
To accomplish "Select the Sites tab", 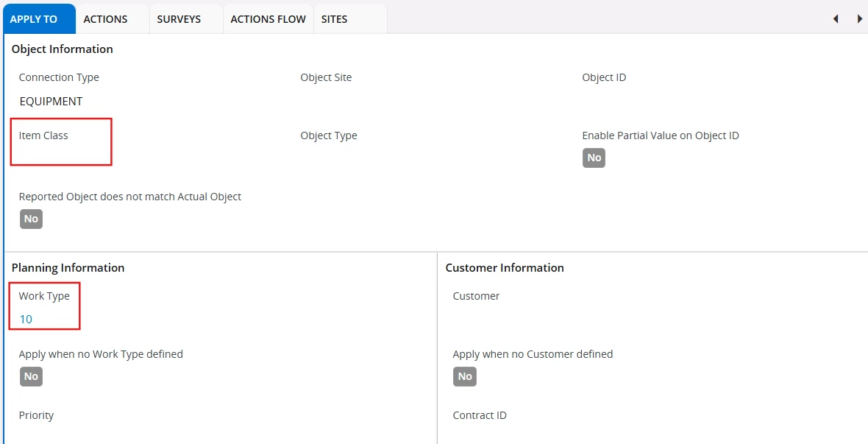I will coord(334,19).
